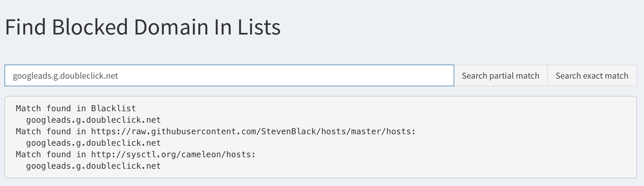Screen dimensions: 644x186
Task: Click the Find Blocked Domain In Lists heading
Action: (x=143, y=28)
